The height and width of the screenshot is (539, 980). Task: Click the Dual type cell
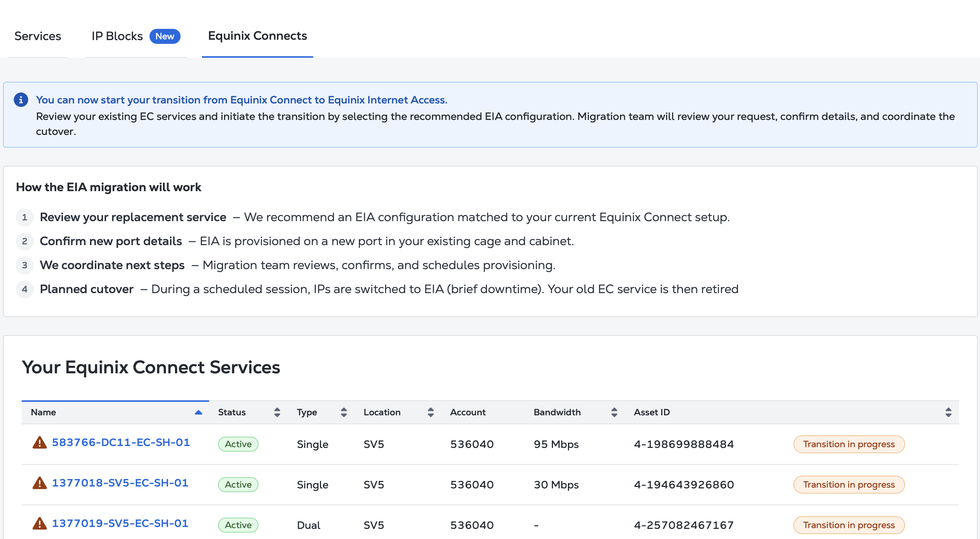coord(309,525)
